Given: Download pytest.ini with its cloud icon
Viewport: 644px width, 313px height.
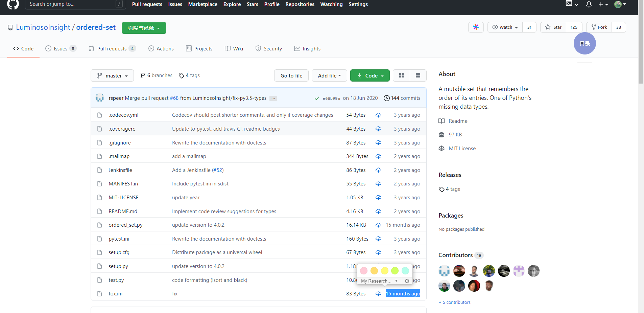Looking at the screenshot, I should coord(378,239).
